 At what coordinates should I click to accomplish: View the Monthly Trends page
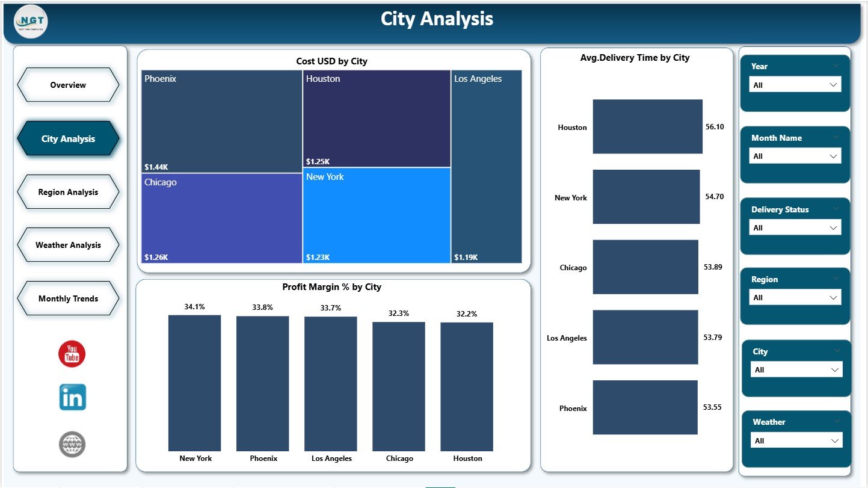(x=68, y=298)
